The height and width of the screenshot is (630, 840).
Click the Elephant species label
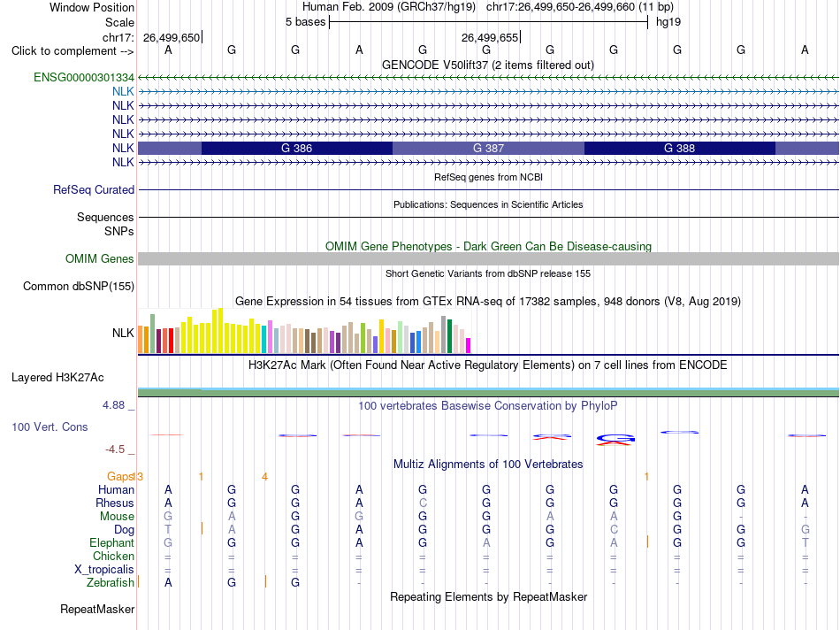pos(111,543)
